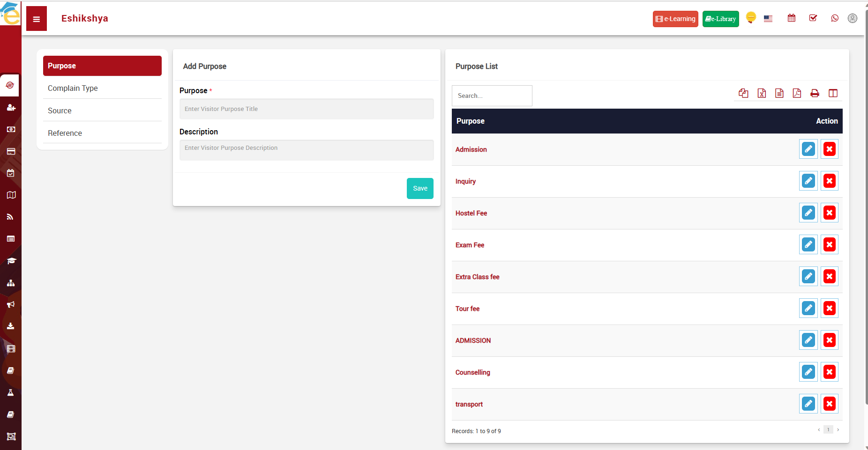Viewport: 868px width, 450px height.
Task: Open the e-Learning button
Action: click(675, 19)
